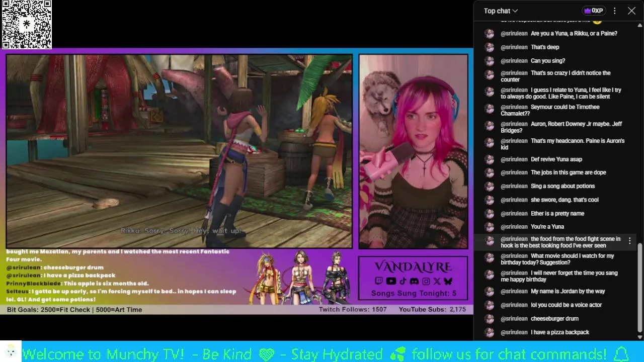644x362 pixels.
Task: Click the chat scrollbar thumb
Action: point(640,288)
